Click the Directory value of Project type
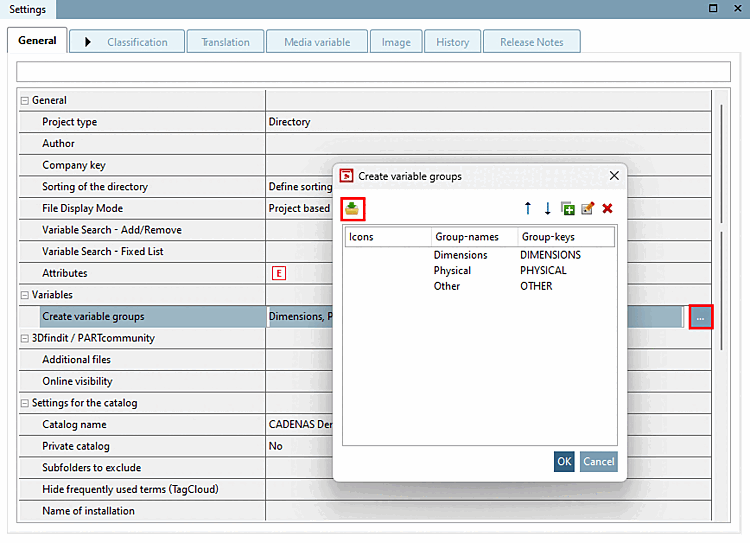Screen dimensions: 750x543 289,122
